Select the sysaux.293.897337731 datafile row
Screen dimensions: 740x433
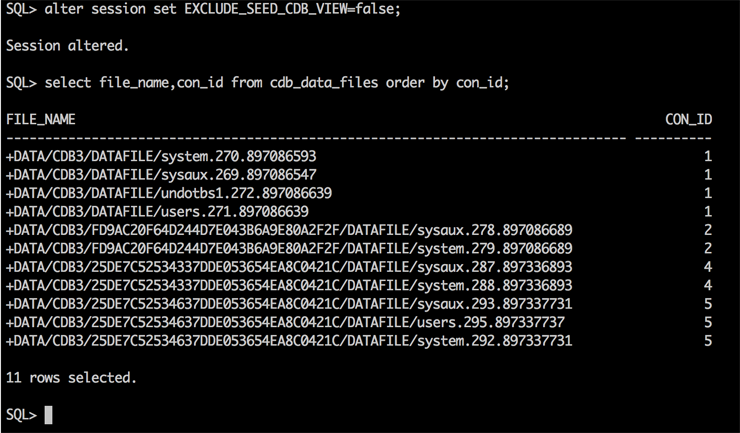[x=289, y=304]
